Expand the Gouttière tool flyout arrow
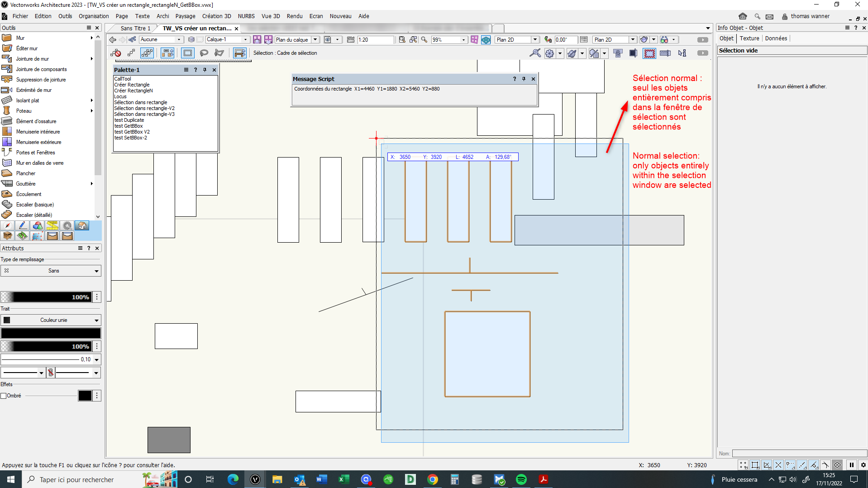This screenshot has width=868, height=488. [92, 184]
